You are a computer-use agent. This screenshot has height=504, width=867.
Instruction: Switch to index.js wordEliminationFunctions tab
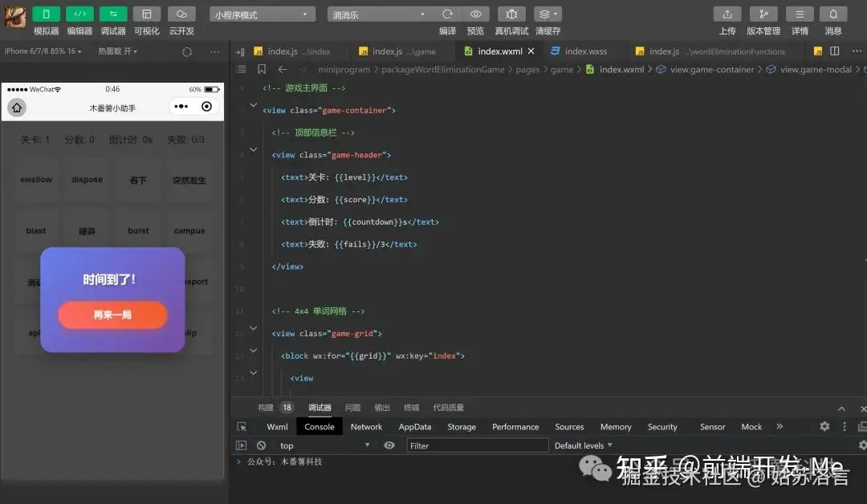point(710,51)
